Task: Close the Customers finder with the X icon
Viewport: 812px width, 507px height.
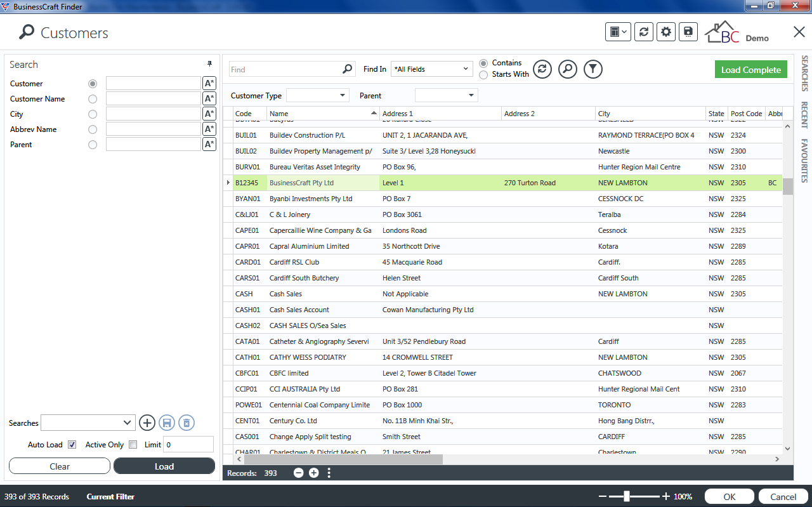Action: [799, 32]
